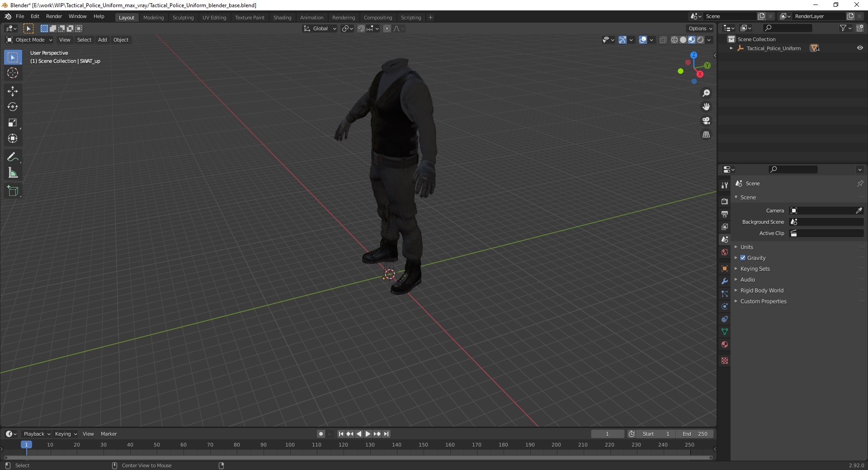Uncheck the Gravity checkbox

[743, 258]
